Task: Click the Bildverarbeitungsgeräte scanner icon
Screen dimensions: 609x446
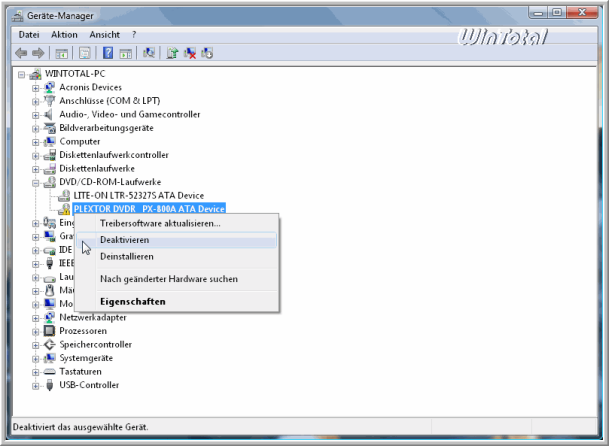Action: click(49, 128)
